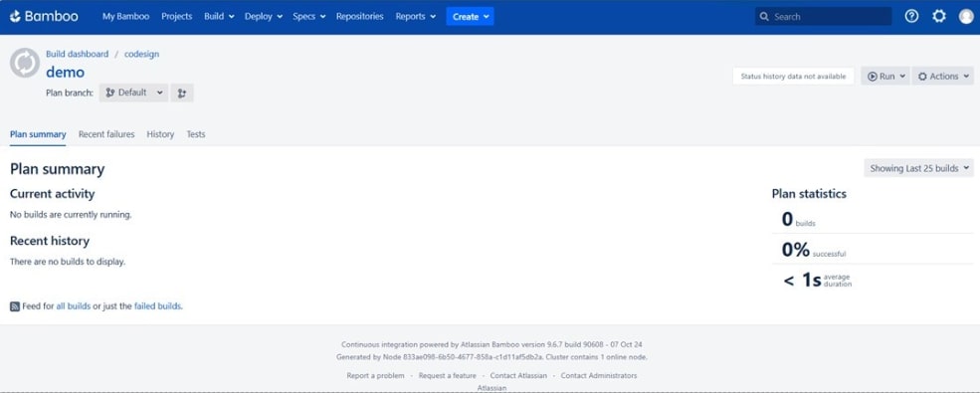The height and width of the screenshot is (393, 980).
Task: Open the Default plan branch selector
Action: (133, 93)
